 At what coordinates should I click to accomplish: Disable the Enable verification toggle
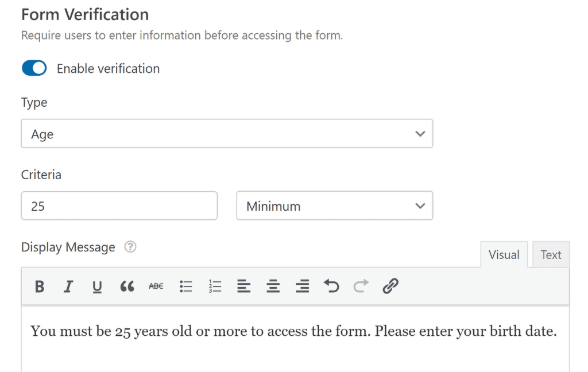point(34,69)
